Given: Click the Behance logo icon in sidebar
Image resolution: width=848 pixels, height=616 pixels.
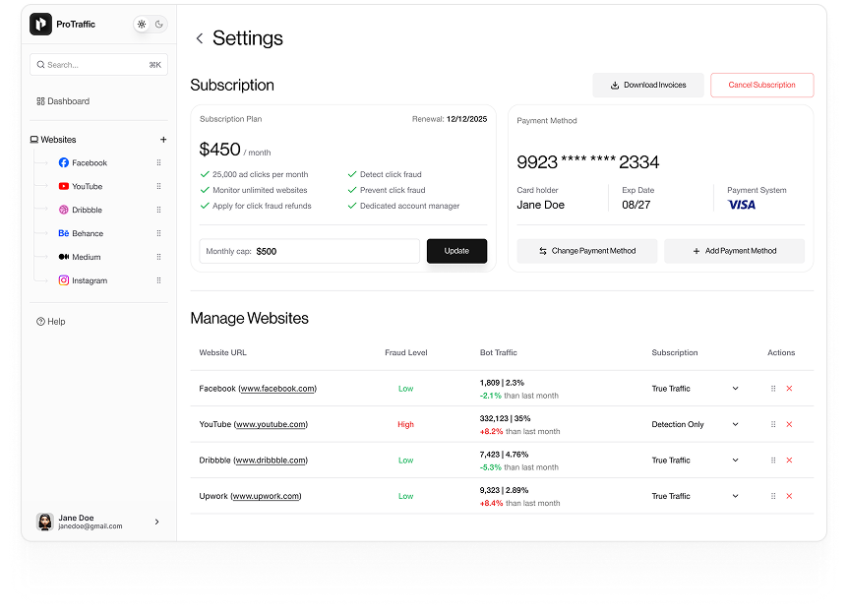Looking at the screenshot, I should [x=64, y=233].
